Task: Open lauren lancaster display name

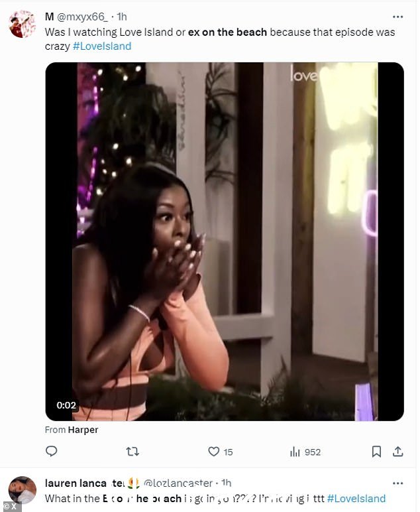Action: click(85, 483)
